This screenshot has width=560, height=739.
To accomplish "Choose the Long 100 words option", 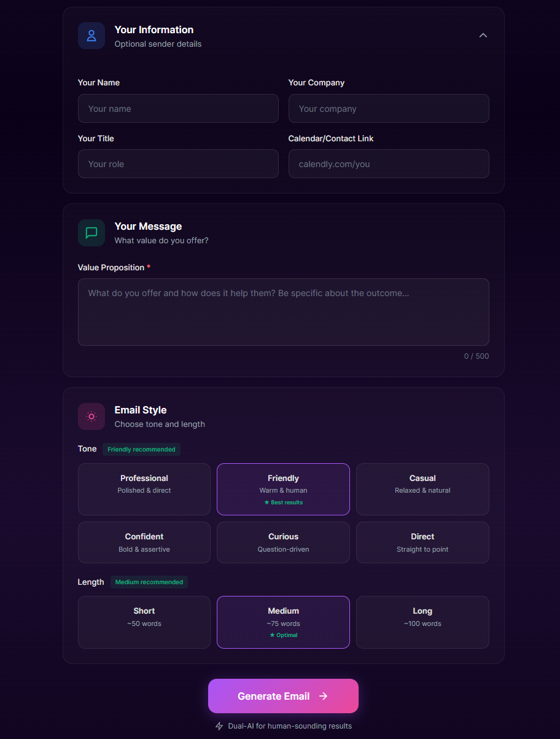I will (x=422, y=622).
